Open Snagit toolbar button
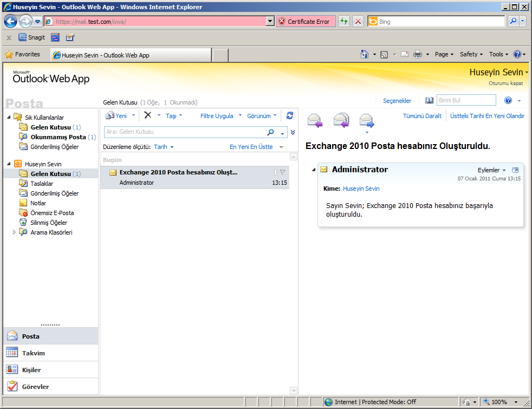This screenshot has height=409, width=532. coord(31,37)
